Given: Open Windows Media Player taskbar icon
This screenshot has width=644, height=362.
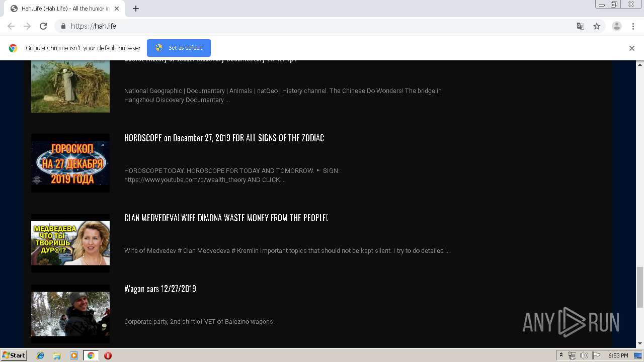Looking at the screenshot, I should pyautogui.click(x=74, y=355).
